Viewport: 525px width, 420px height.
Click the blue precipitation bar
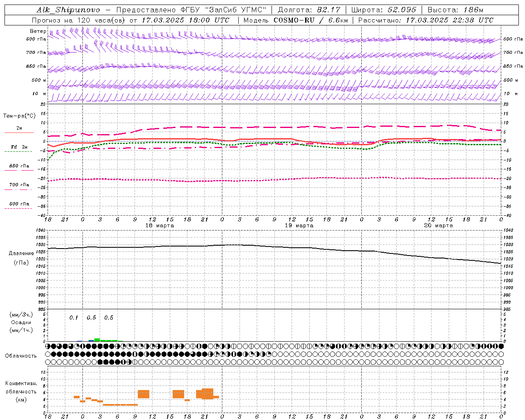point(91,340)
